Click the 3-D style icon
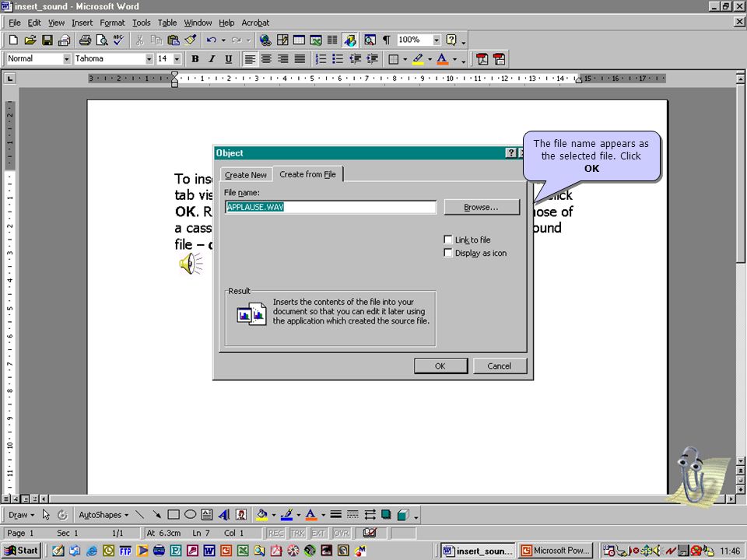 click(403, 515)
